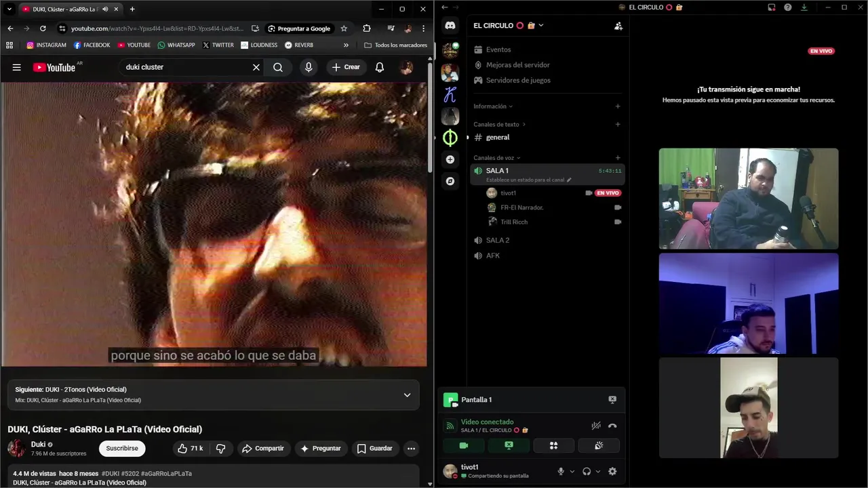Open the Discord soundboard button
This screenshot has width=868, height=488.
pos(599,445)
